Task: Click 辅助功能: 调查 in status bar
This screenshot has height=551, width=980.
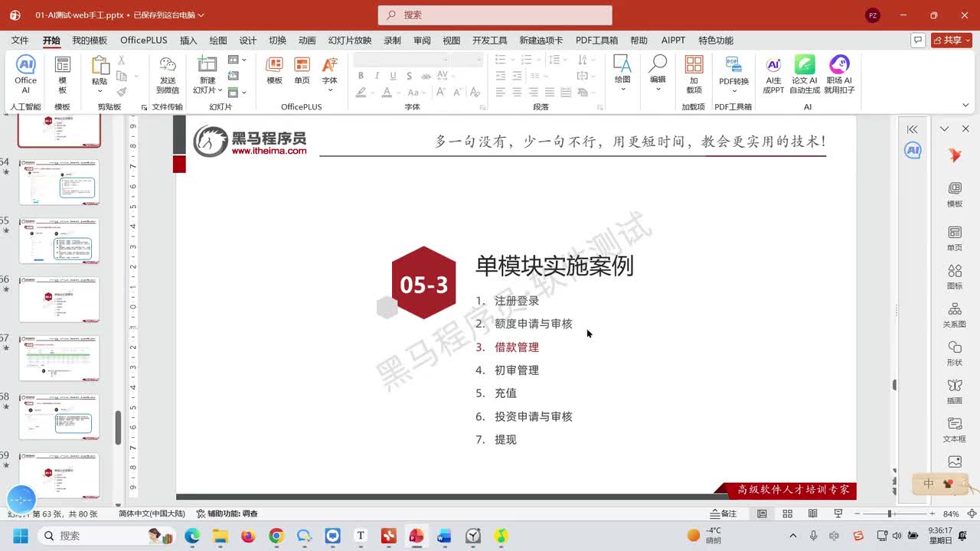Action: (x=227, y=514)
